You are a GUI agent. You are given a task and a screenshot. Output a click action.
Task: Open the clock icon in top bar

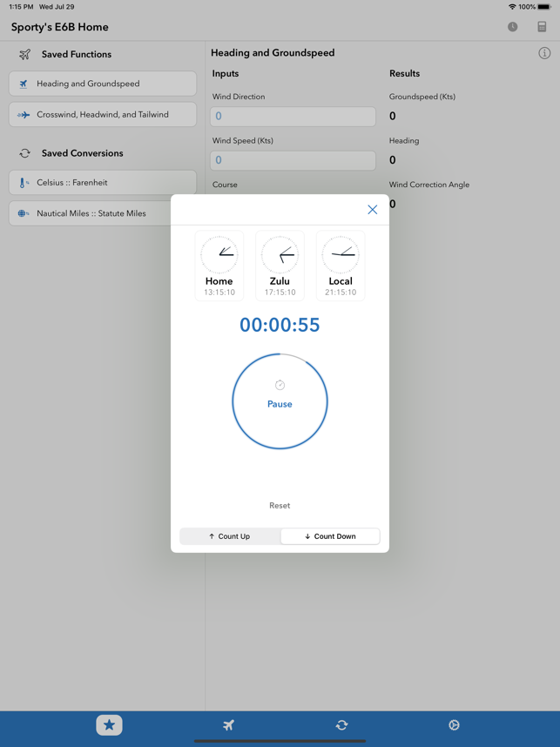coord(512,27)
